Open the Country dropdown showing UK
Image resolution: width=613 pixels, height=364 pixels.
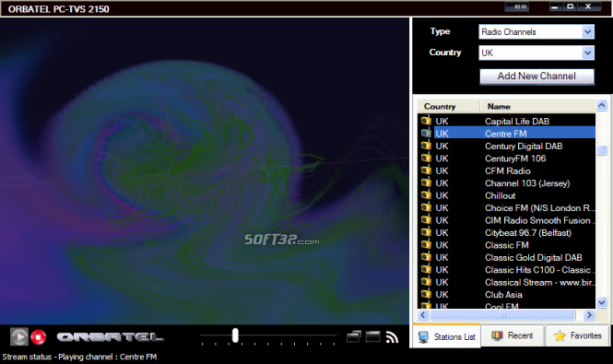point(536,53)
